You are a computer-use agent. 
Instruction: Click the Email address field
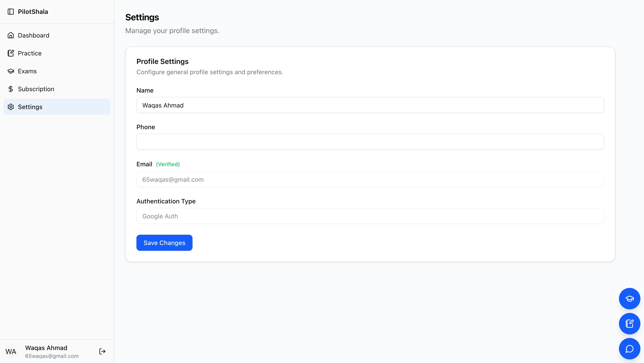[x=370, y=179]
